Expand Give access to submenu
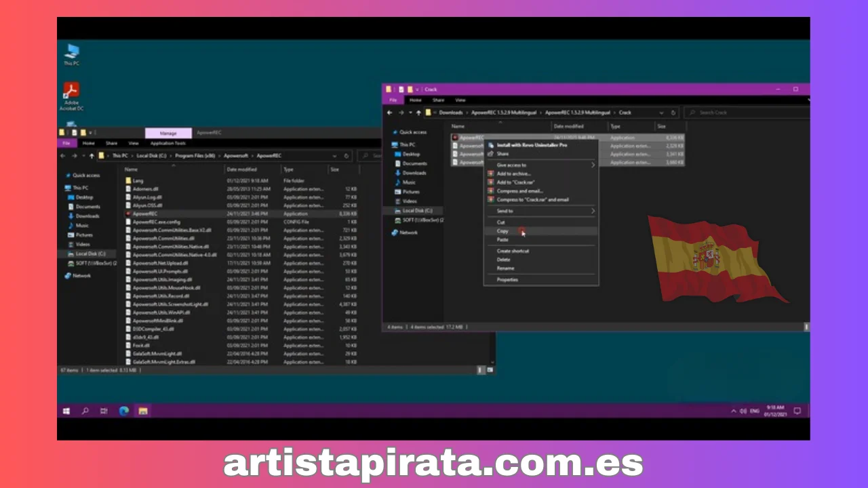Image resolution: width=868 pixels, height=488 pixels. pyautogui.click(x=541, y=165)
